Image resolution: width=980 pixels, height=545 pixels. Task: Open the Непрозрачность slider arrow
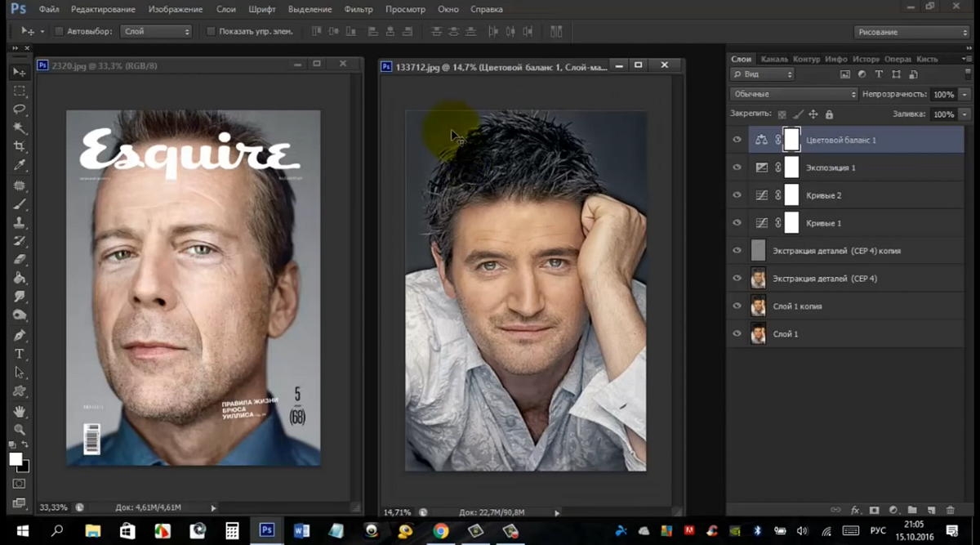(x=964, y=94)
